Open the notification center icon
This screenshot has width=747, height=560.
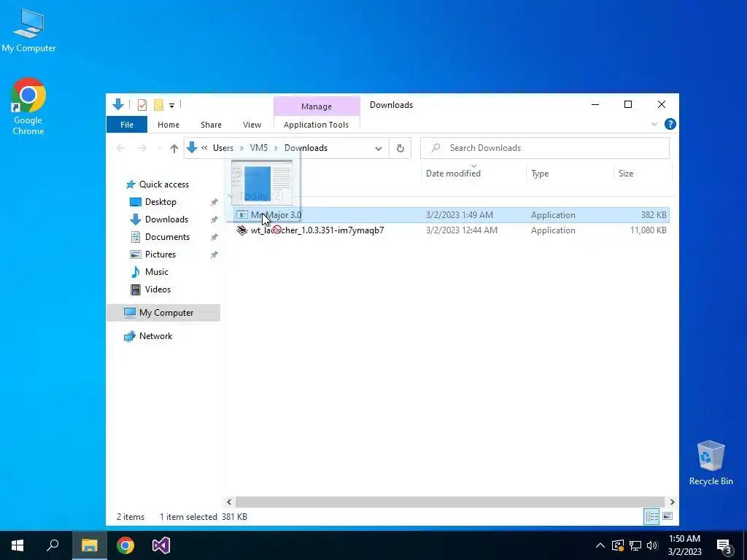click(724, 546)
